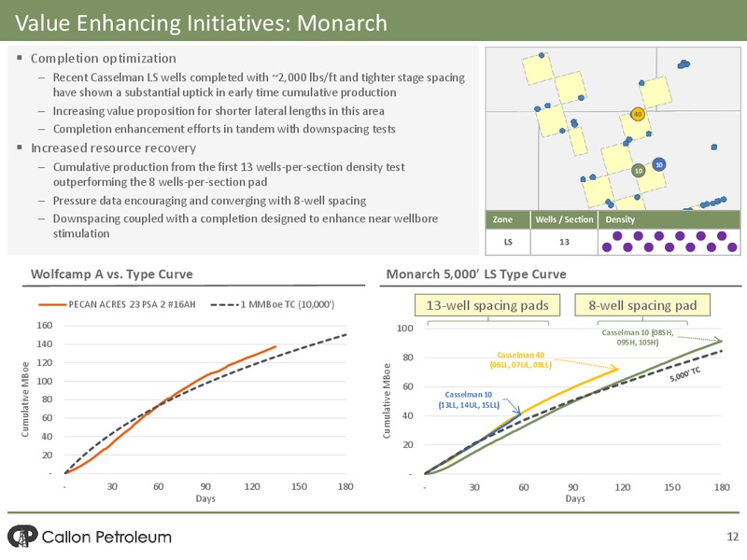Select the bullet about Recent Casselman LS wells

[x=259, y=85]
